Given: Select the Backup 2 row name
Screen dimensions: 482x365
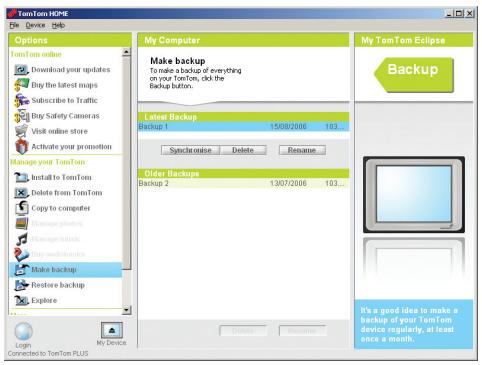Looking at the screenshot, I should tap(153, 183).
